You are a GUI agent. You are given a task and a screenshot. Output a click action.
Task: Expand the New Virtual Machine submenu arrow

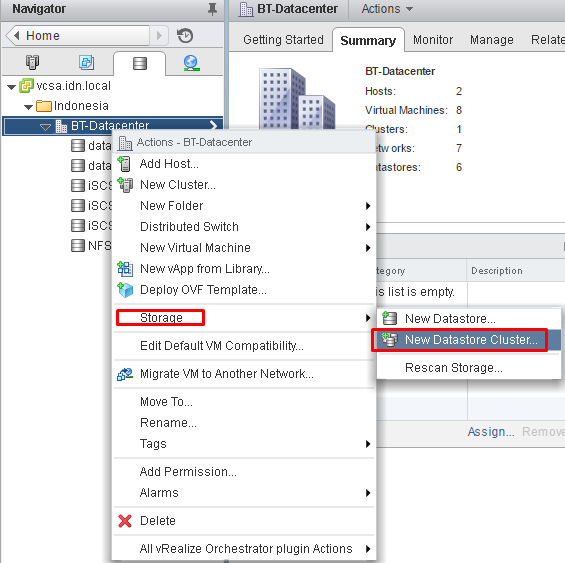tap(368, 248)
